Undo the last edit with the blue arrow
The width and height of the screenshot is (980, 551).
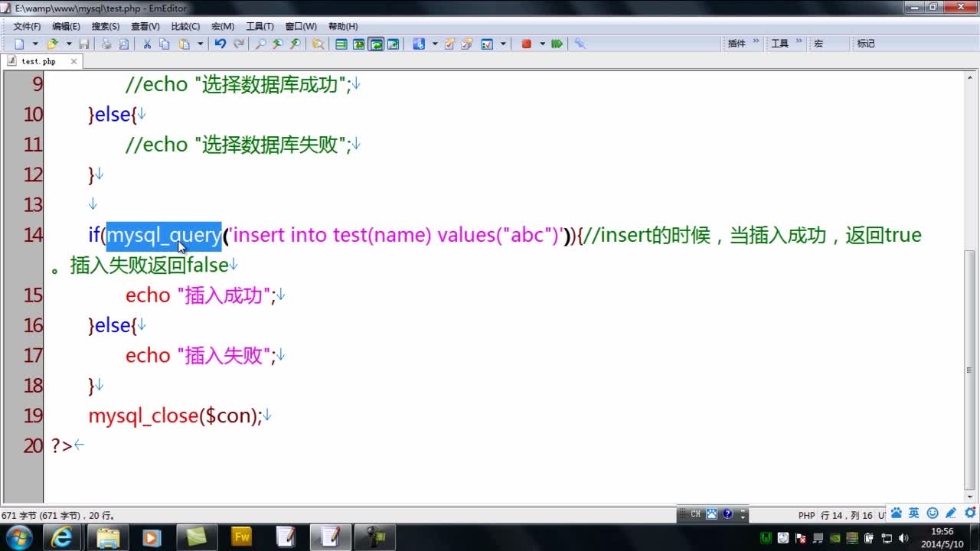tap(220, 44)
